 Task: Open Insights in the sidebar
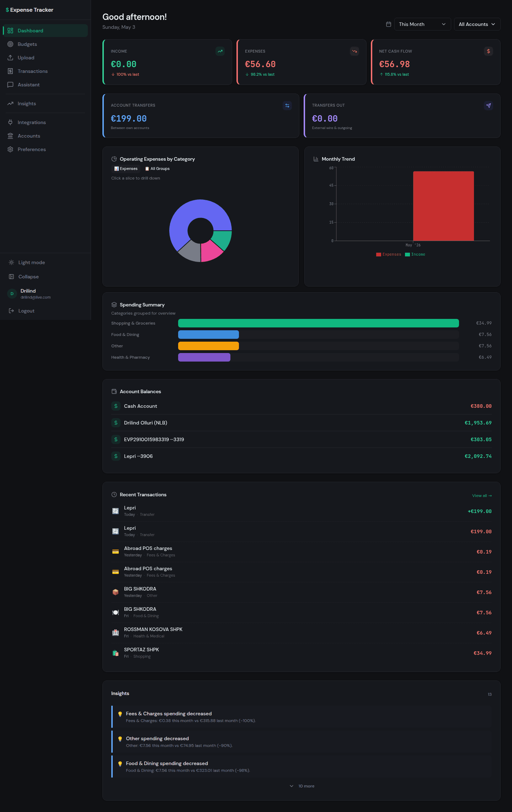pyautogui.click(x=45, y=103)
